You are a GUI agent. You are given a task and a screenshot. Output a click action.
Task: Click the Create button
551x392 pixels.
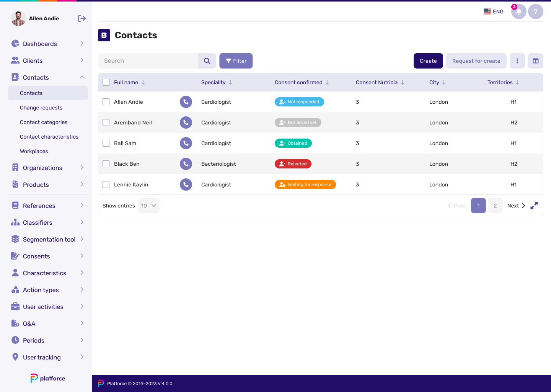[428, 61]
